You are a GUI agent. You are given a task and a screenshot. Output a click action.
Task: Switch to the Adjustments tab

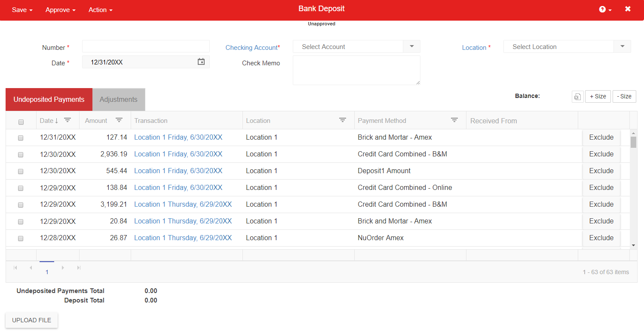pos(119,99)
